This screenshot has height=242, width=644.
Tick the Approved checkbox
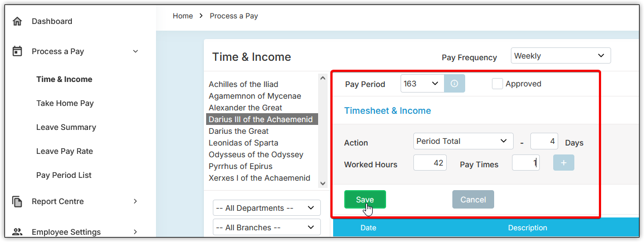(497, 84)
